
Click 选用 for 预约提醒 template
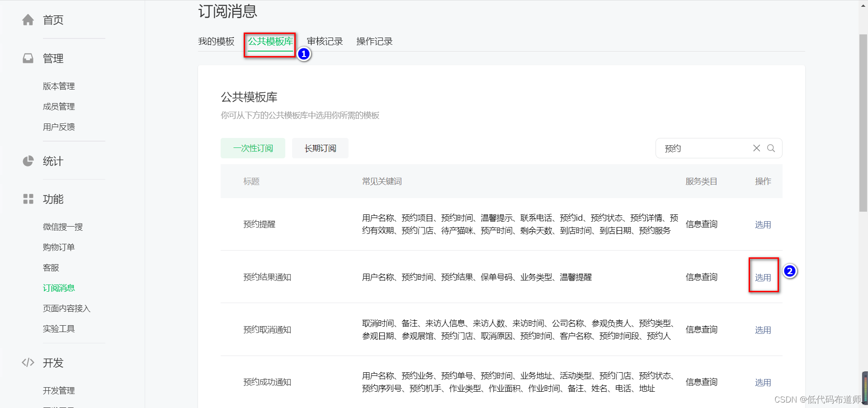point(763,224)
